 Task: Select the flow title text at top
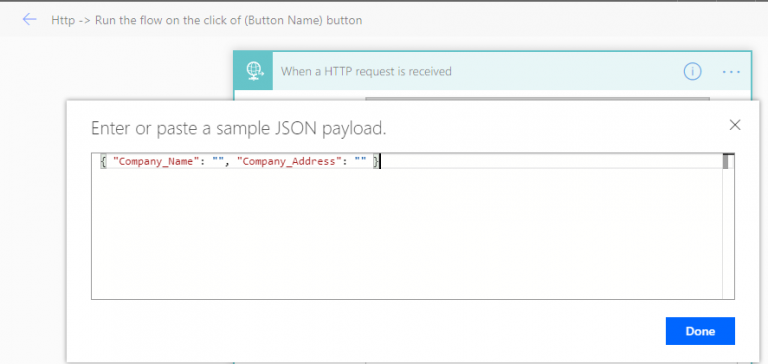pos(207,20)
